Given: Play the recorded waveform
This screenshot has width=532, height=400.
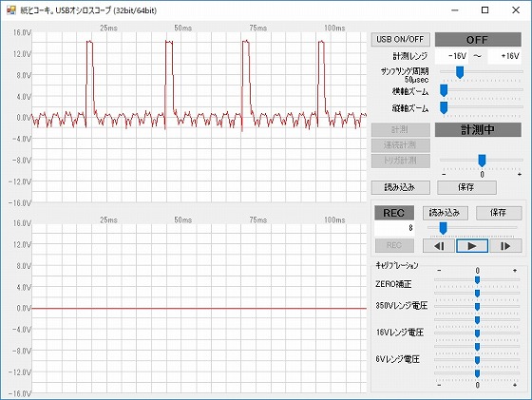Looking at the screenshot, I should [472, 246].
